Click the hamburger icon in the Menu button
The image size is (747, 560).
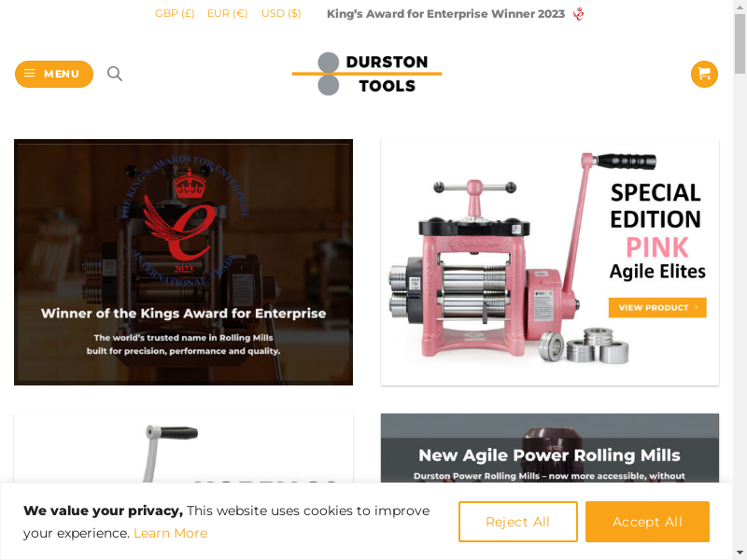pos(30,74)
